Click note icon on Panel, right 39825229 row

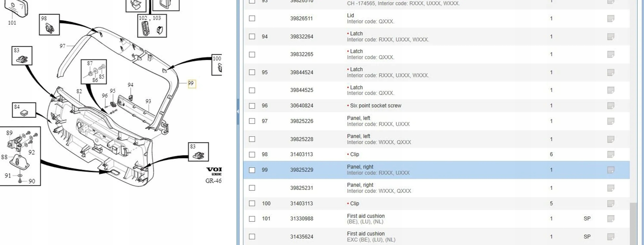pyautogui.click(x=611, y=170)
